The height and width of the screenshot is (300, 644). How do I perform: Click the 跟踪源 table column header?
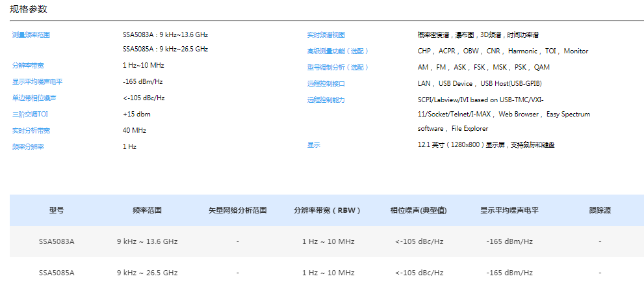click(600, 210)
